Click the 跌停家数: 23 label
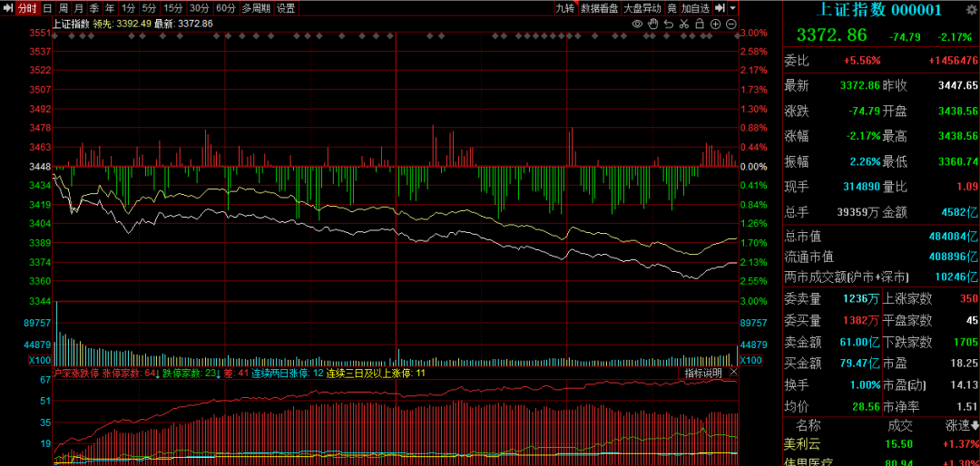The height and width of the screenshot is (466, 980). pos(191,373)
